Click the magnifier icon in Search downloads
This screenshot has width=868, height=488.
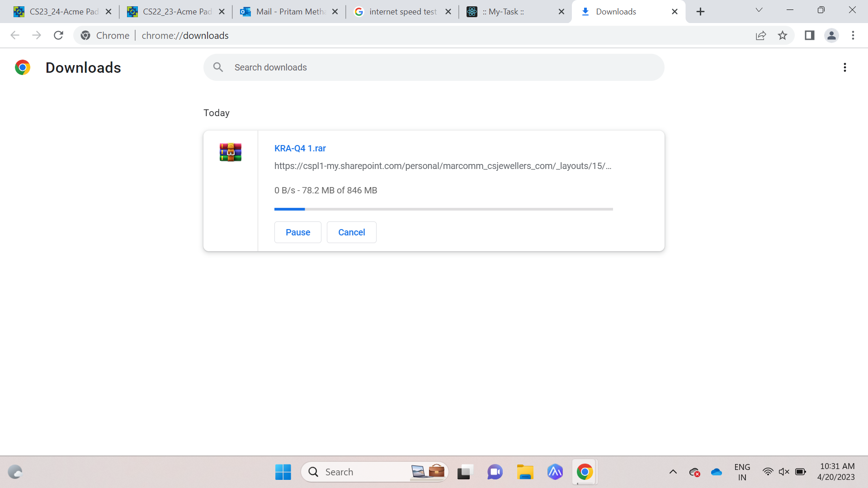(218, 67)
